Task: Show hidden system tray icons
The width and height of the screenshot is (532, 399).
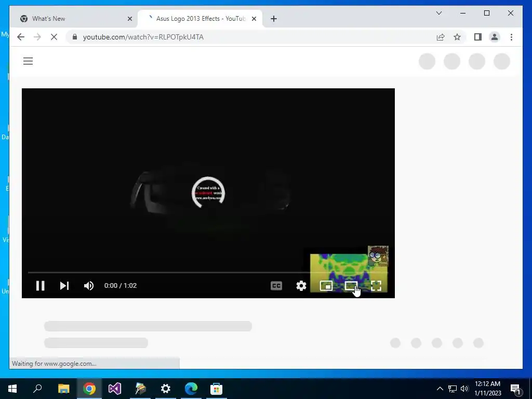Action: click(x=440, y=389)
